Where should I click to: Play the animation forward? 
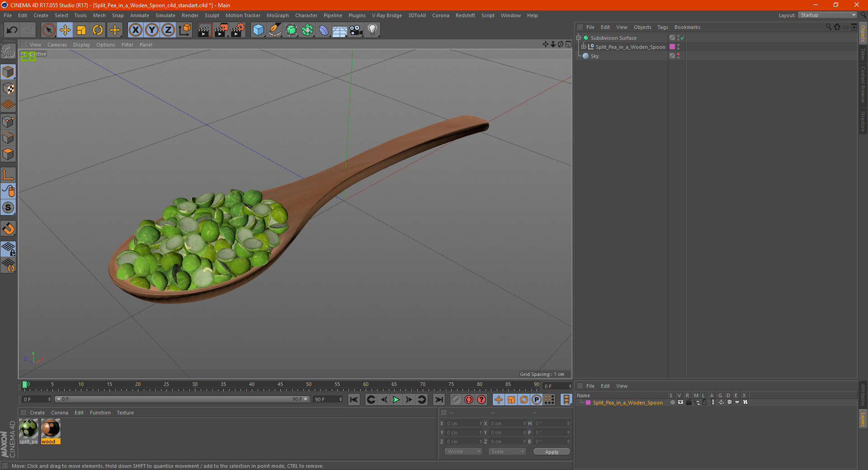tap(396, 399)
